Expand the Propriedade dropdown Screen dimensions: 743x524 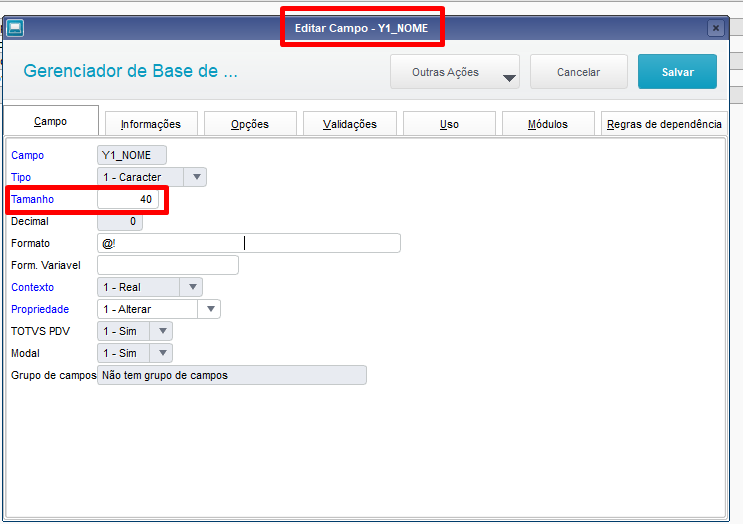coord(210,309)
